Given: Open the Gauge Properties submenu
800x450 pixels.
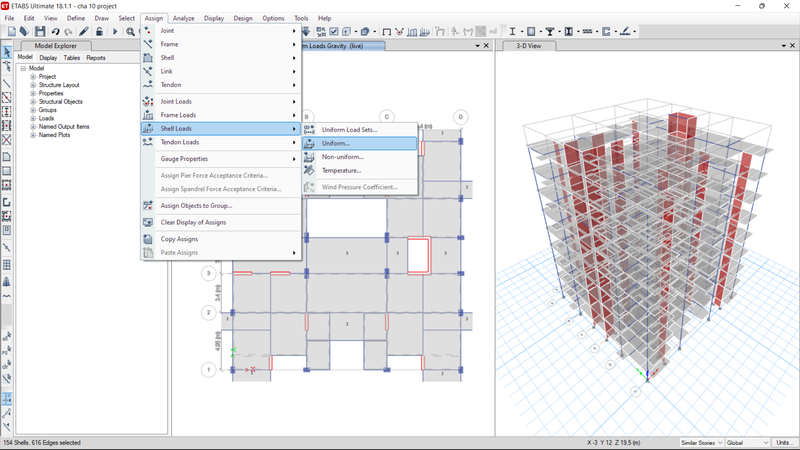Looking at the screenshot, I should pyautogui.click(x=221, y=159).
